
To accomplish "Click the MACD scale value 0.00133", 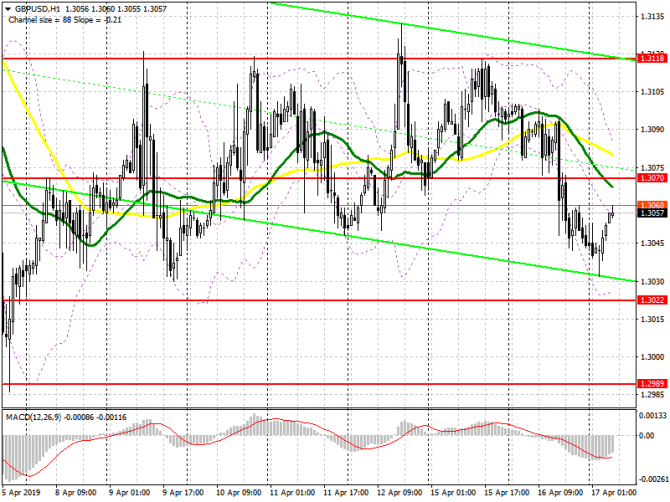I will tap(652, 415).
